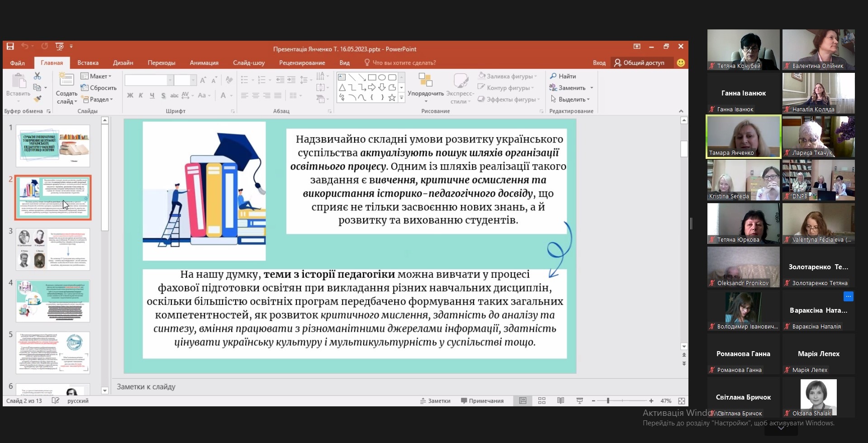The image size is (868, 443).
Task: Toggle the Заметки notes pane button
Action: (x=435, y=401)
